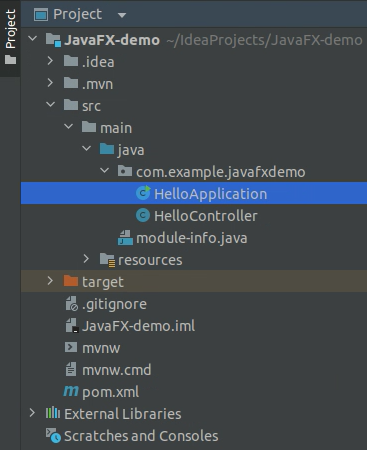Click the Scratches and Consoles icon

[53, 435]
